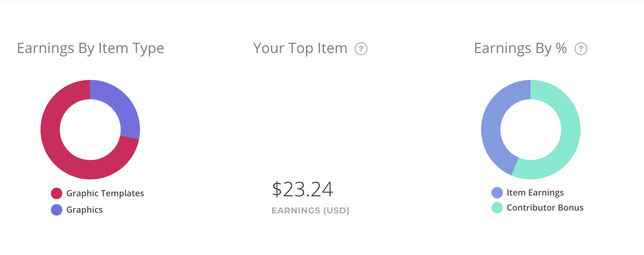Image resolution: width=644 pixels, height=255 pixels.
Task: Click the purple Graphics legend dot
Action: [x=57, y=210]
